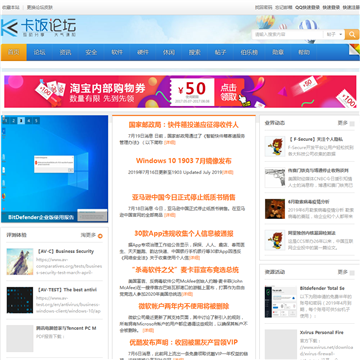
Task: Click the 卡饭论坛 logo
Action: [x=38, y=27]
